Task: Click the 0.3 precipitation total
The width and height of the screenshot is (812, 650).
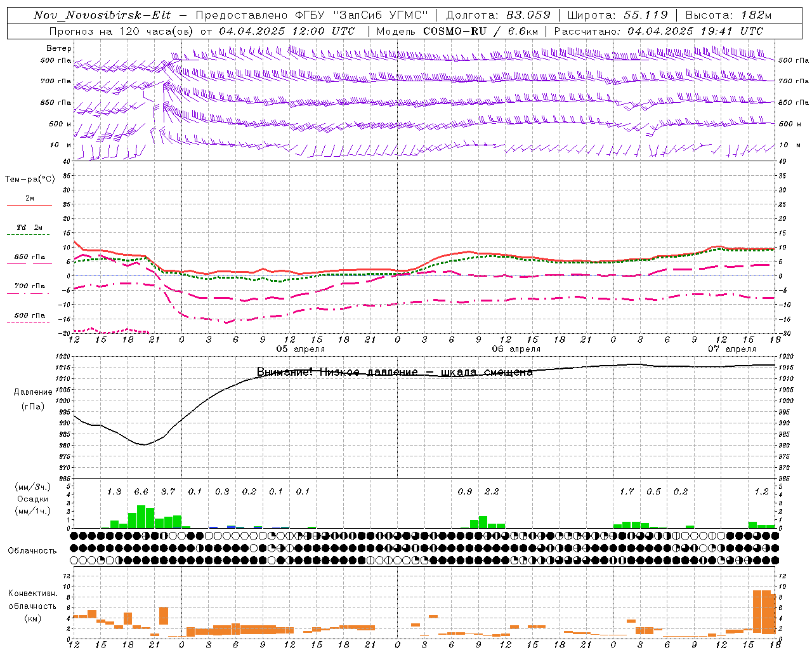Action: click(x=222, y=491)
